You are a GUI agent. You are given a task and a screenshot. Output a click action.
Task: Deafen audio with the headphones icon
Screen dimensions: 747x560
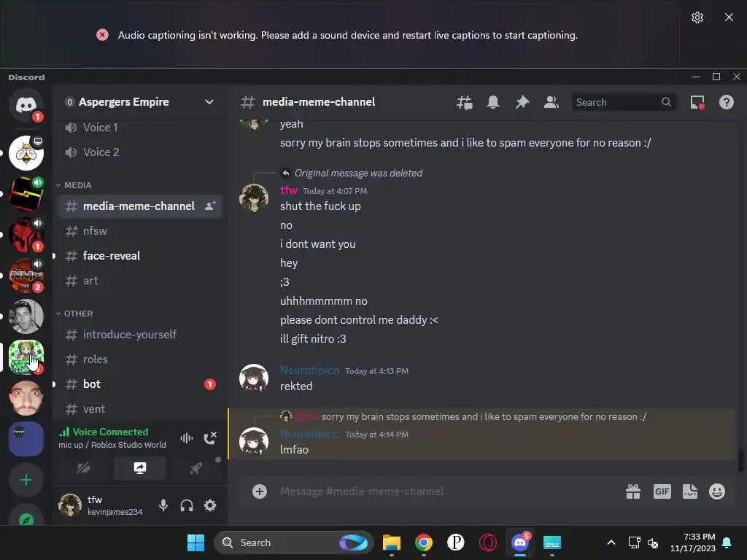187,505
